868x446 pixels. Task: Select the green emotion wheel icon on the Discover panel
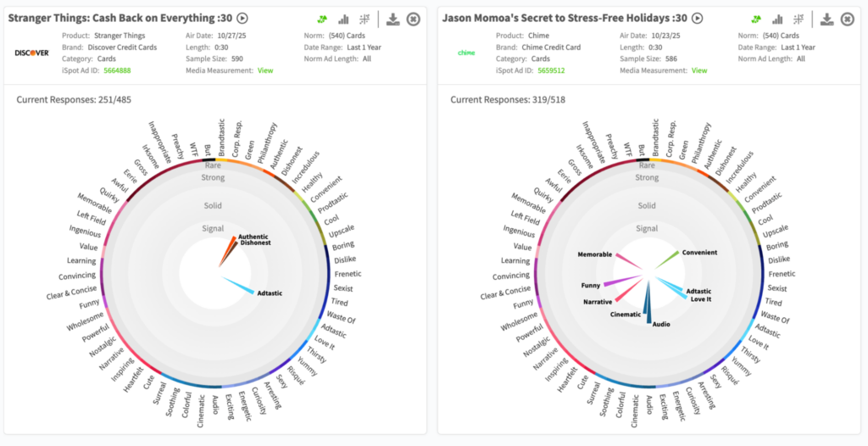tap(323, 19)
